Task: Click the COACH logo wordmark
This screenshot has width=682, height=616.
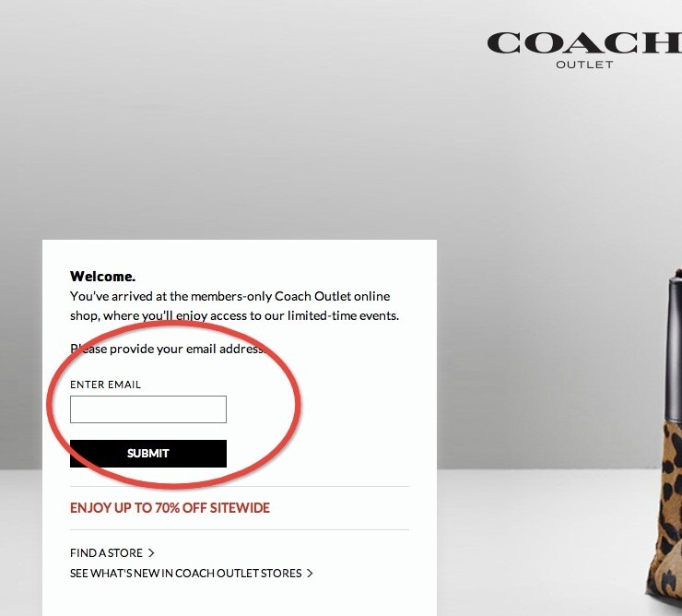Action: pos(584,42)
